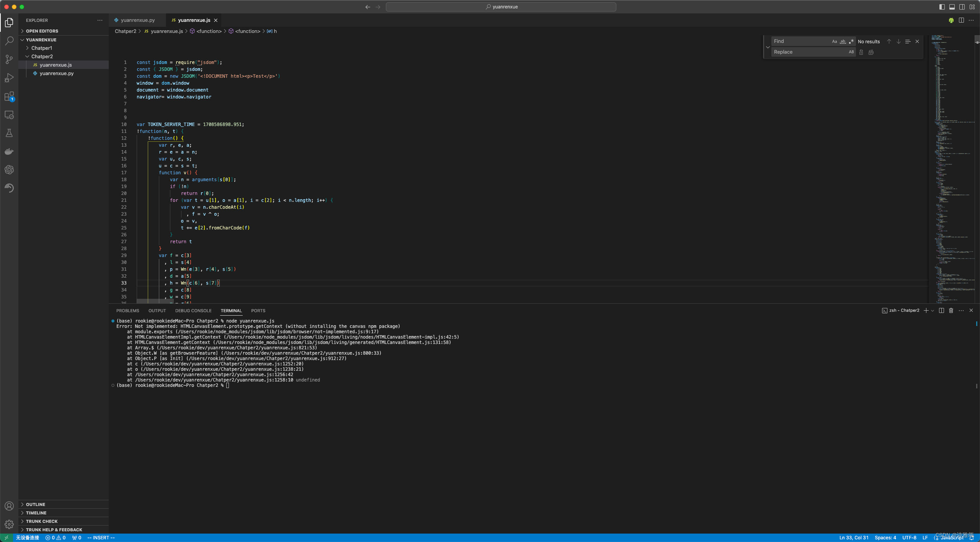Click LF end of line status
The width and height of the screenshot is (980, 542).
[x=925, y=538]
